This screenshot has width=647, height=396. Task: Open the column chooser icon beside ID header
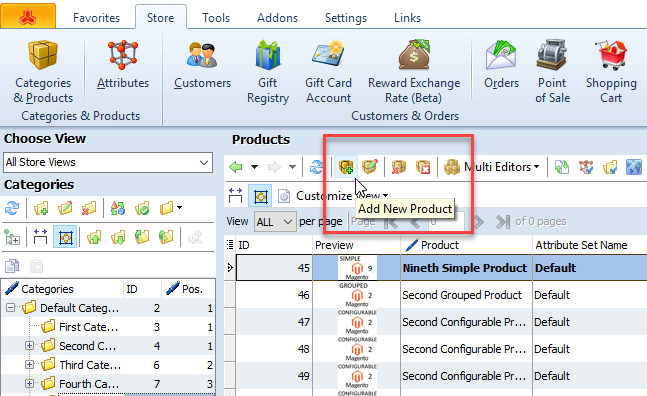click(230, 245)
